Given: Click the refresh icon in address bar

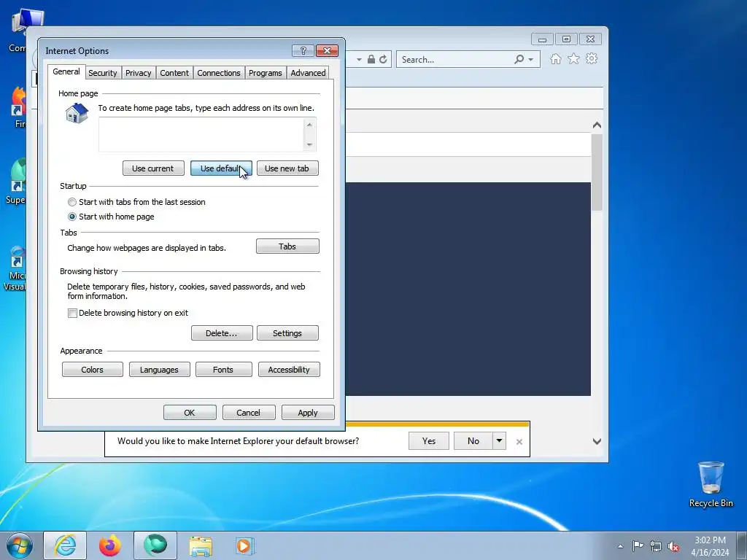Looking at the screenshot, I should pyautogui.click(x=383, y=60).
